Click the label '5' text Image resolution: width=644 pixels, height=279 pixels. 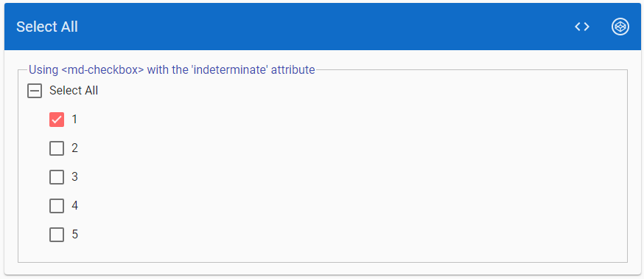pyautogui.click(x=74, y=234)
